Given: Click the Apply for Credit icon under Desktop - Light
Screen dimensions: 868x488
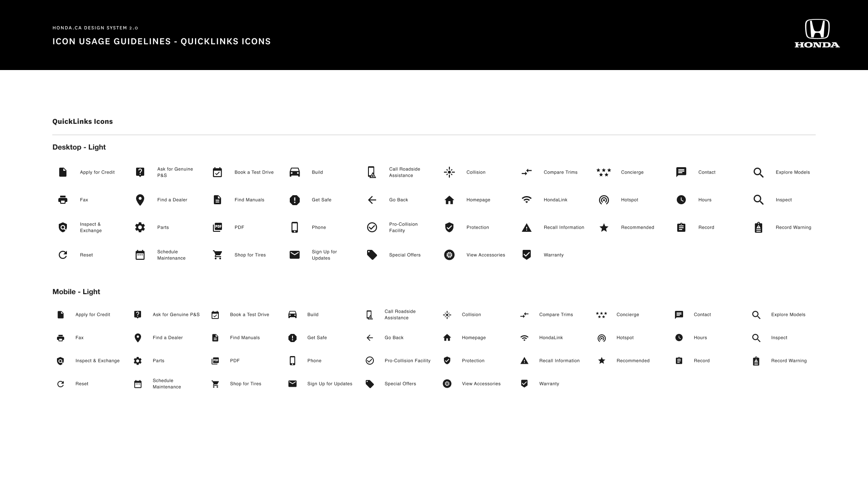Looking at the screenshot, I should (63, 172).
